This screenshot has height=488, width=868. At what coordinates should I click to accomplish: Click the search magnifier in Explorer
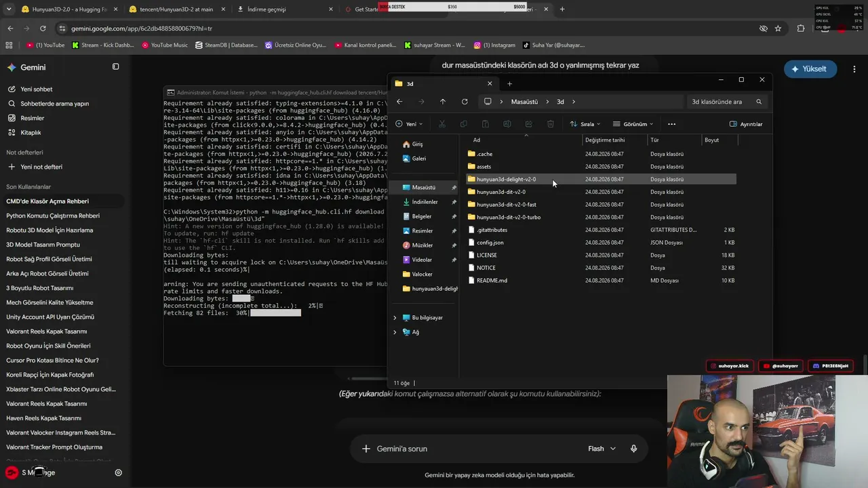pyautogui.click(x=759, y=102)
